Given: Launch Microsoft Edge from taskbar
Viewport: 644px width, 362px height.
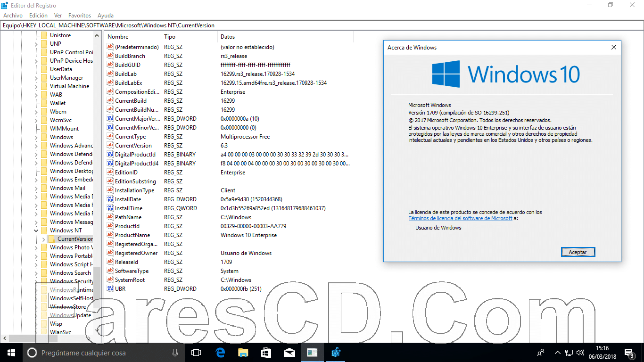Looking at the screenshot, I should click(220, 352).
